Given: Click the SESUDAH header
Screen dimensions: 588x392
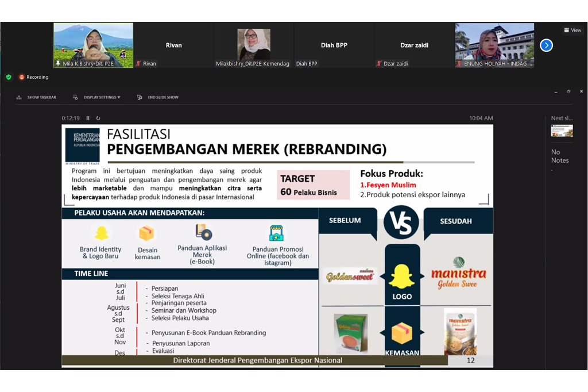Looking at the screenshot, I should click(455, 221).
